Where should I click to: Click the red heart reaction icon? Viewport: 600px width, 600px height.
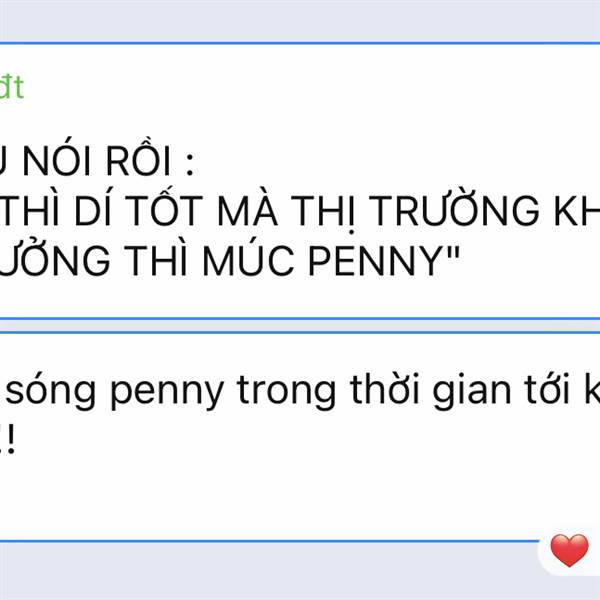coord(569,550)
